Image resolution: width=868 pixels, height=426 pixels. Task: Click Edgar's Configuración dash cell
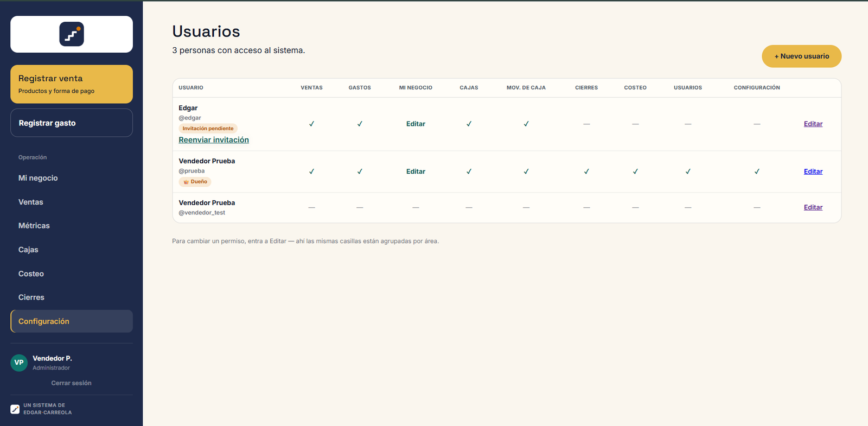click(757, 124)
